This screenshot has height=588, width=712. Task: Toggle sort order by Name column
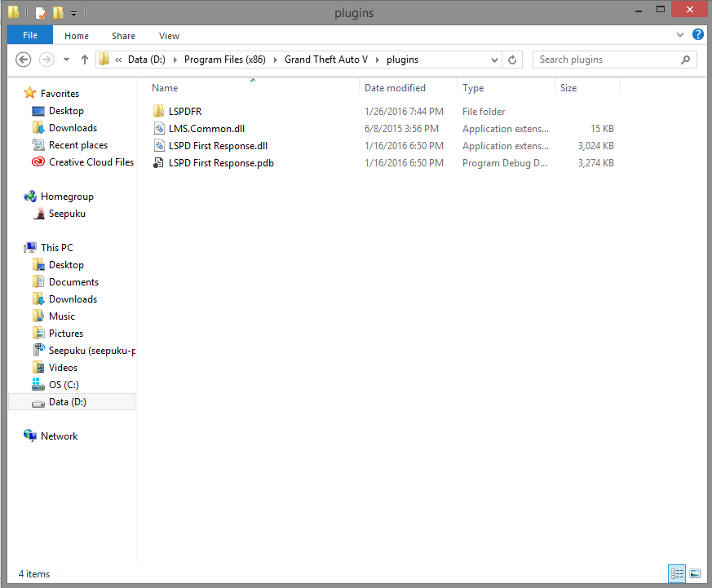pyautogui.click(x=165, y=87)
